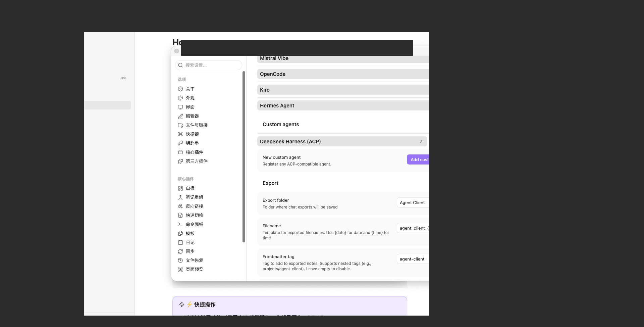Focus the 搜索设置 search field

209,65
